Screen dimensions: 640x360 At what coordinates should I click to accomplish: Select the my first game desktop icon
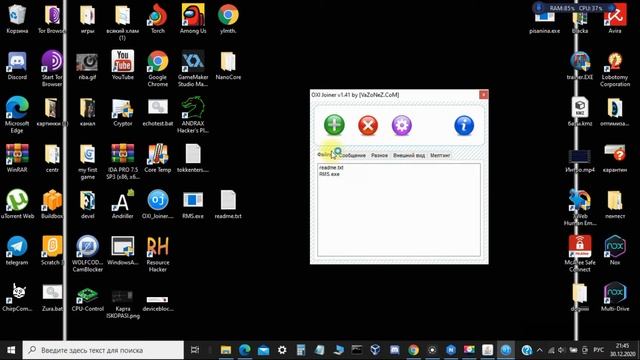point(87,162)
